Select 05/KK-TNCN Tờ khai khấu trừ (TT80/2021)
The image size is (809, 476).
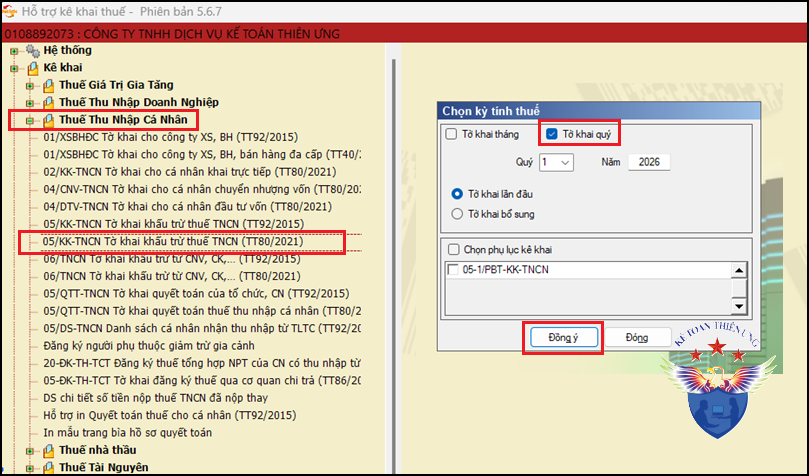point(173,241)
